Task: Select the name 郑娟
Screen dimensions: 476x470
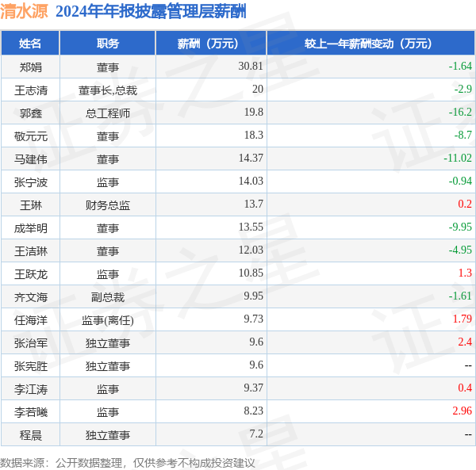Action: pos(31,67)
